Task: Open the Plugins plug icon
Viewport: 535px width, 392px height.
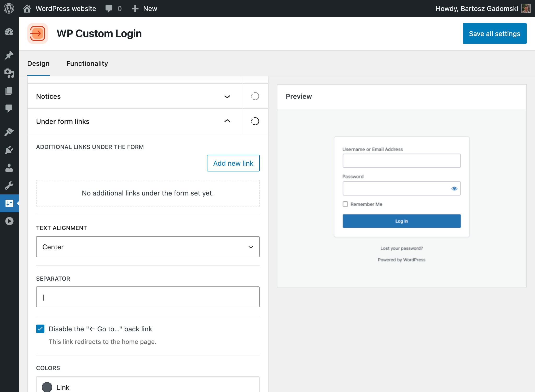Action: (9, 149)
